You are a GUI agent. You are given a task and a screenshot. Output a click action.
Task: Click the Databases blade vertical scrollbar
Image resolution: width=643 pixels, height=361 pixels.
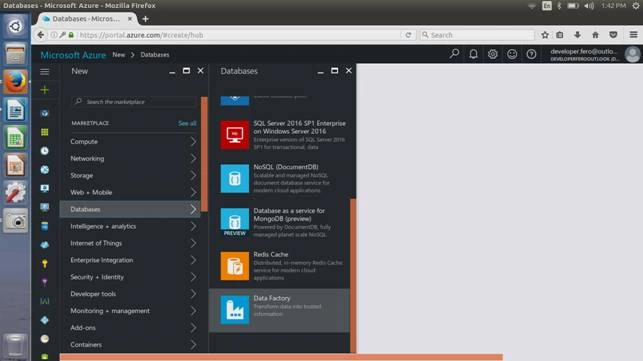click(x=353, y=275)
